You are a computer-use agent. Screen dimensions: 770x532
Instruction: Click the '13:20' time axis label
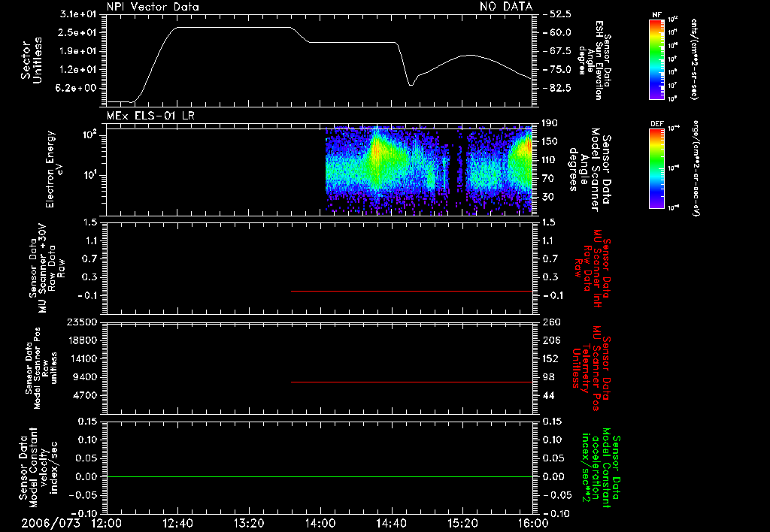click(249, 523)
